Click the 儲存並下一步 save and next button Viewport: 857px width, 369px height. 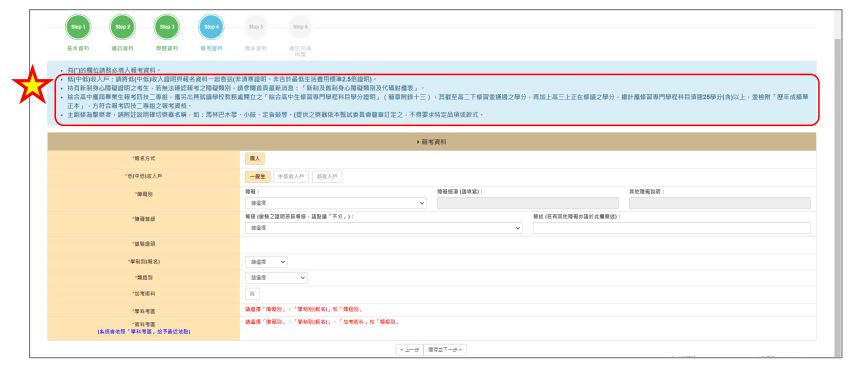pos(445,349)
